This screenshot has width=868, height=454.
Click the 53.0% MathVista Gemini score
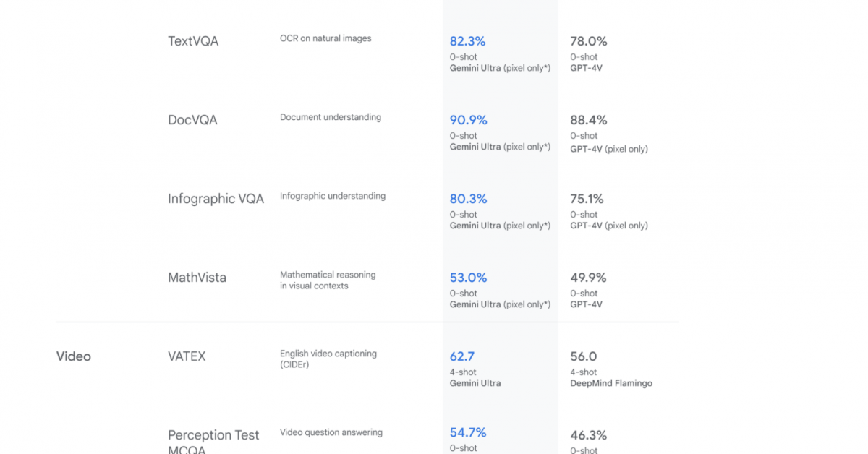pyautogui.click(x=468, y=278)
